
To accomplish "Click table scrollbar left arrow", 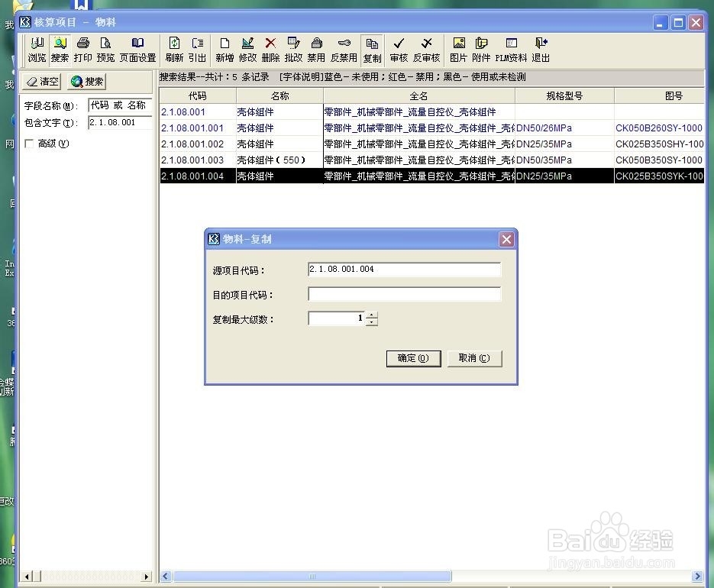I will pyautogui.click(x=165, y=576).
